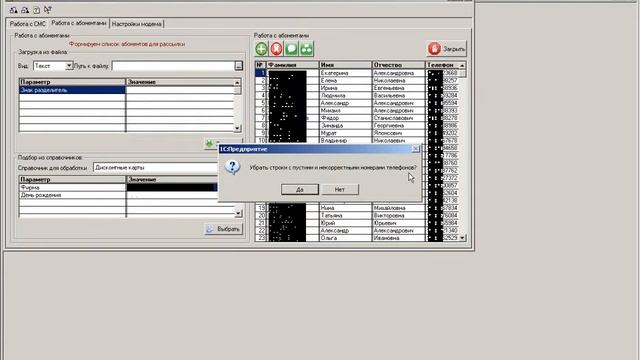Click the Отчество column header
This screenshot has width=640, height=360.
pyautogui.click(x=398, y=65)
